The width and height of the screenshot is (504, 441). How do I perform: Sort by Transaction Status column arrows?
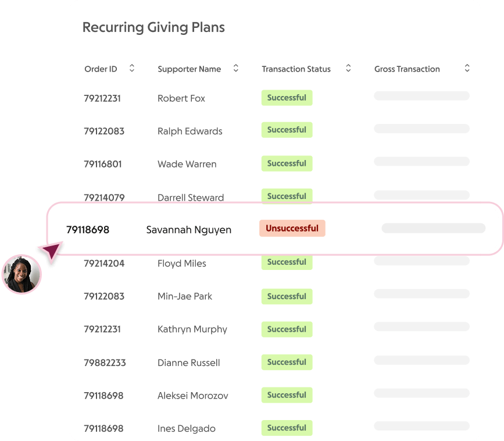point(348,69)
